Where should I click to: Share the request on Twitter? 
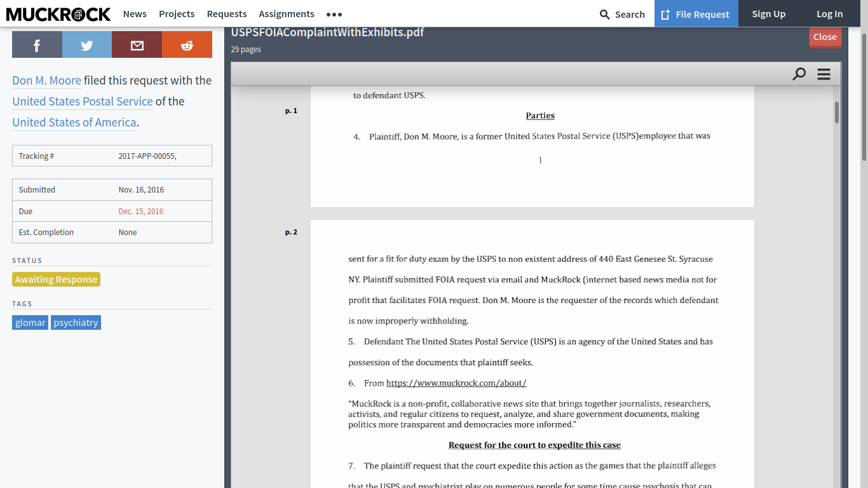pyautogui.click(x=87, y=44)
